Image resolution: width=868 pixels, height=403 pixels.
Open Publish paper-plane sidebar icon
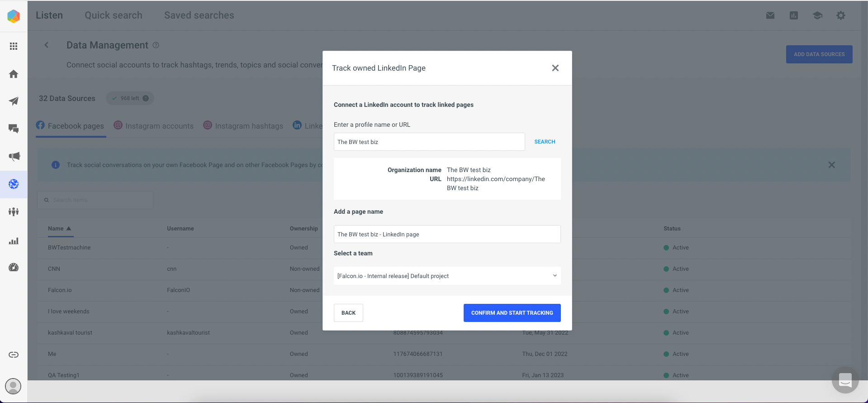point(14,101)
